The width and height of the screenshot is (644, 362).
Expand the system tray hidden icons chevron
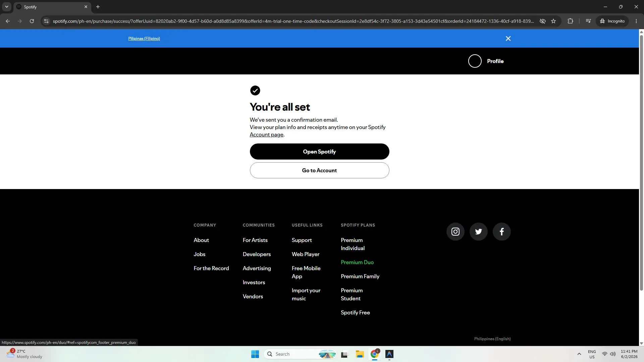579,354
